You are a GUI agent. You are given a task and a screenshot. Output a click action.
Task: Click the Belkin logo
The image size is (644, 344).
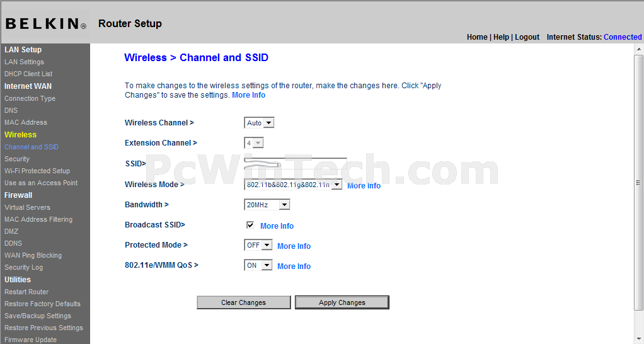coord(45,23)
